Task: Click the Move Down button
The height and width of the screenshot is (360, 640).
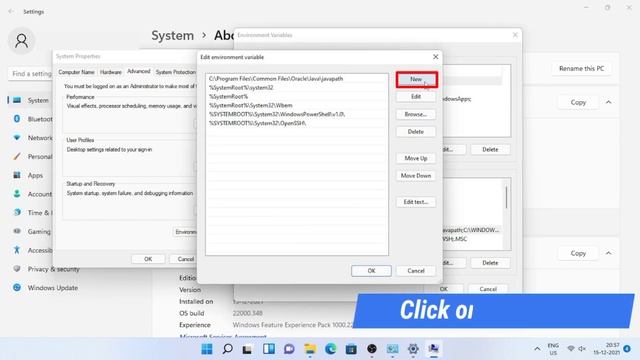Action: (x=416, y=176)
